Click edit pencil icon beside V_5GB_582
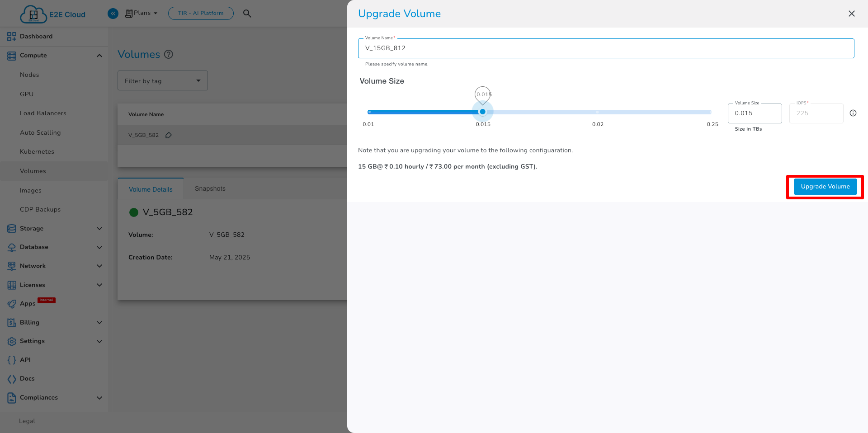 (169, 135)
